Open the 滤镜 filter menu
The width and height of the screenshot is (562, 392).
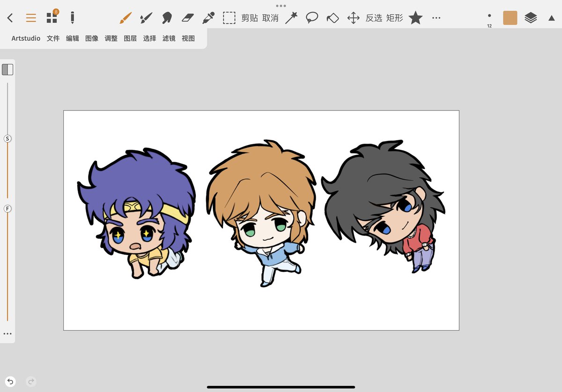point(169,38)
